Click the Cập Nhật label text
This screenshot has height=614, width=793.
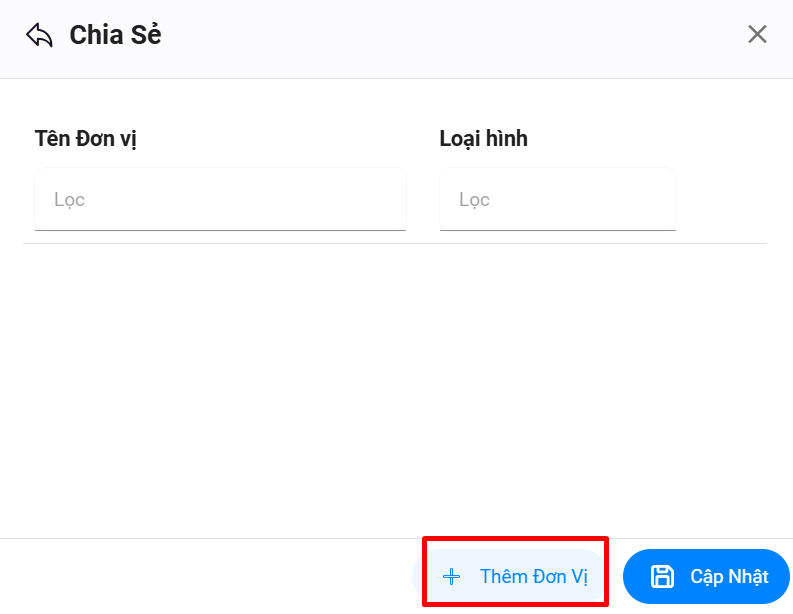tap(729, 577)
